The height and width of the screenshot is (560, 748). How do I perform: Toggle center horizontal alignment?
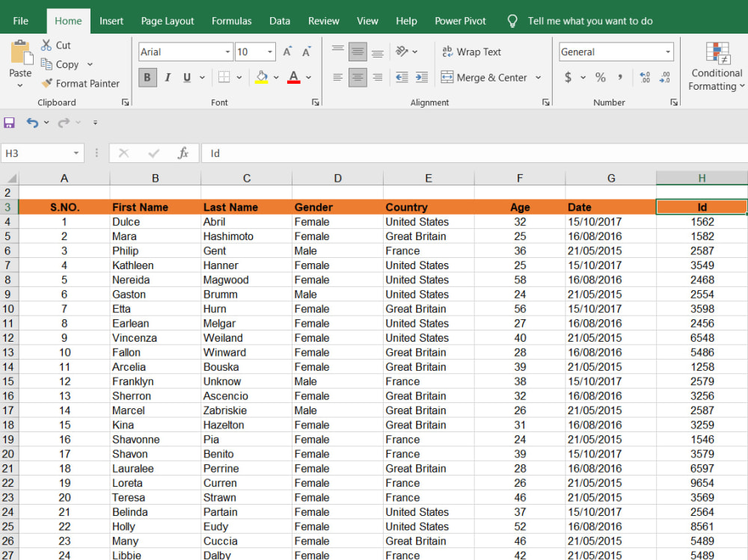[358, 77]
